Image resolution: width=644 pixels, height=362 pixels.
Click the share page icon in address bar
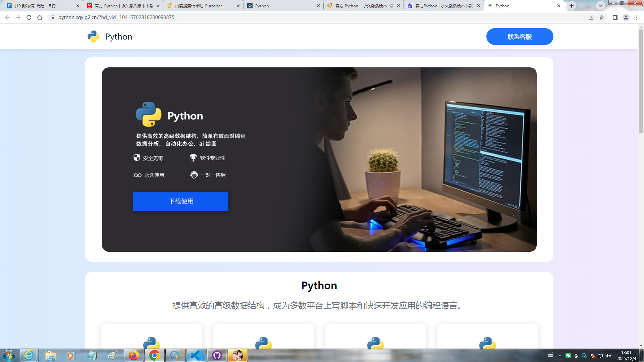pyautogui.click(x=591, y=17)
